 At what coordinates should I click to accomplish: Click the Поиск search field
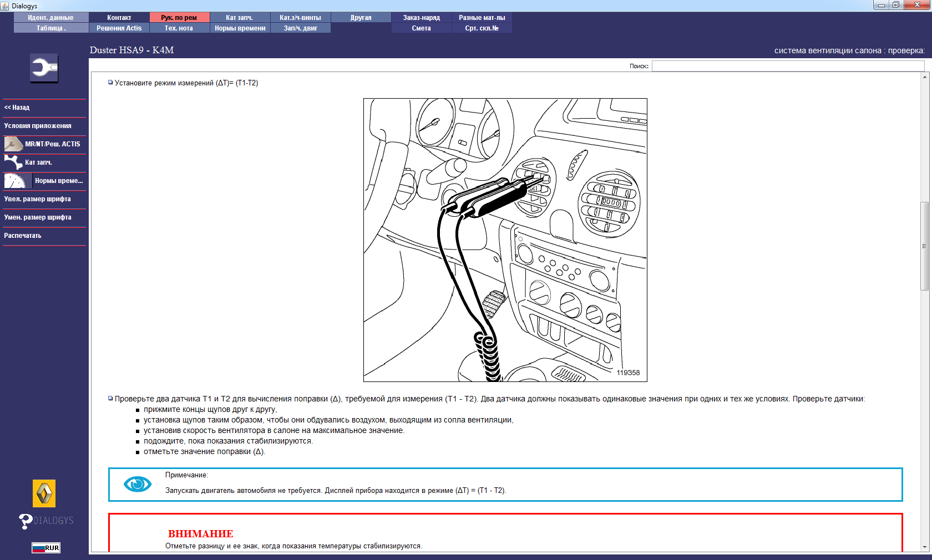point(788,66)
